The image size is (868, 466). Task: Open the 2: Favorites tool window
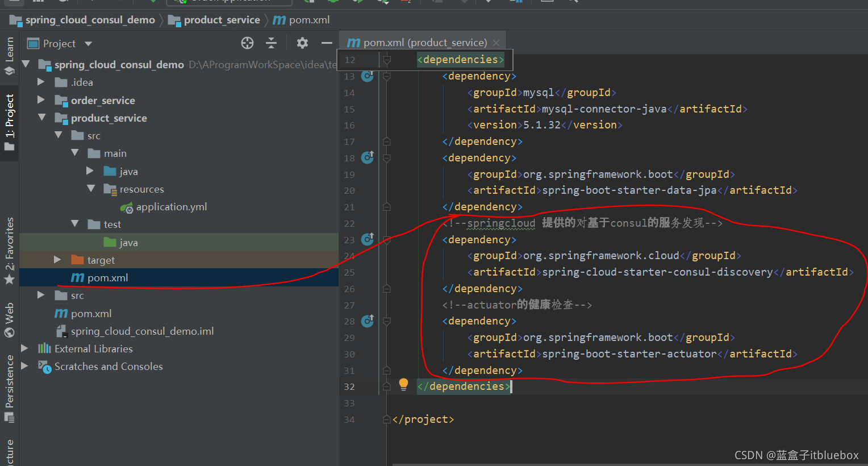tap(9, 251)
